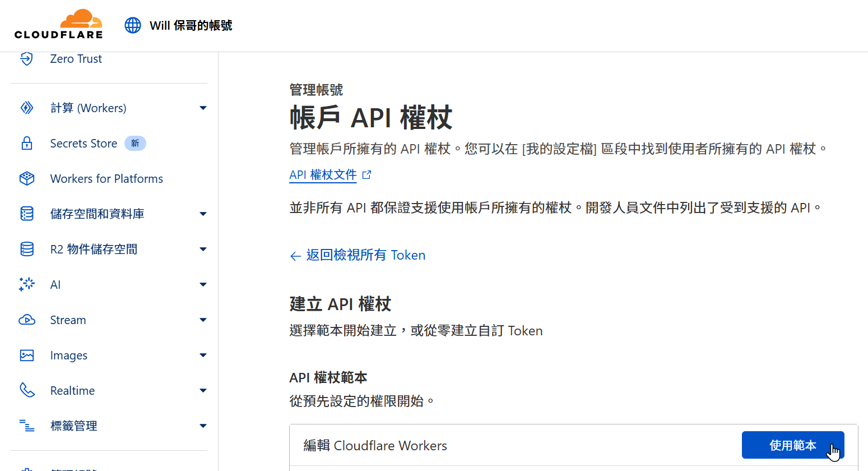
Task: Expand the Stream submenu arrow
Action: pyautogui.click(x=203, y=320)
